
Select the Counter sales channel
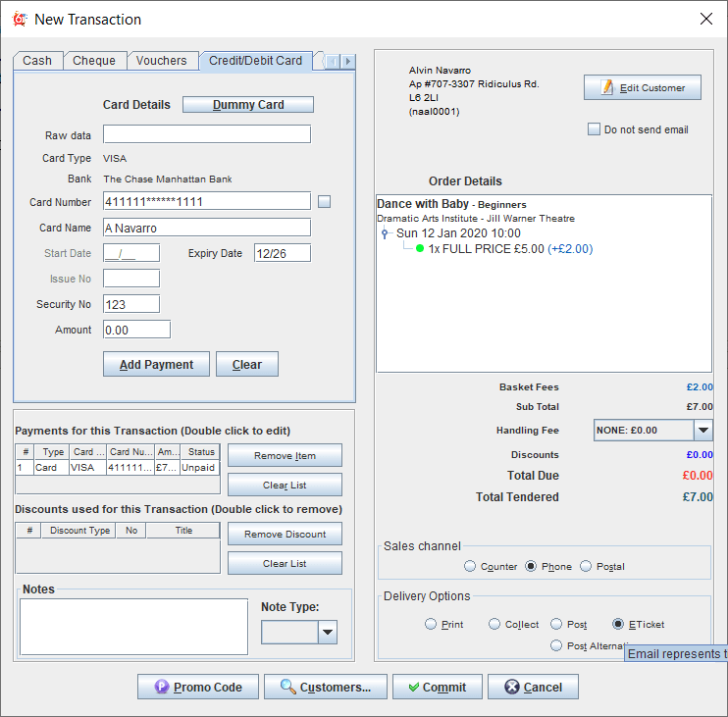pyautogui.click(x=471, y=566)
